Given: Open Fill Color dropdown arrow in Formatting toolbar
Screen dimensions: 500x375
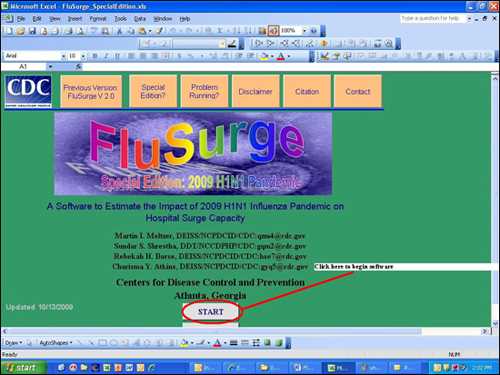Looking at the screenshot, I should coord(272,56).
